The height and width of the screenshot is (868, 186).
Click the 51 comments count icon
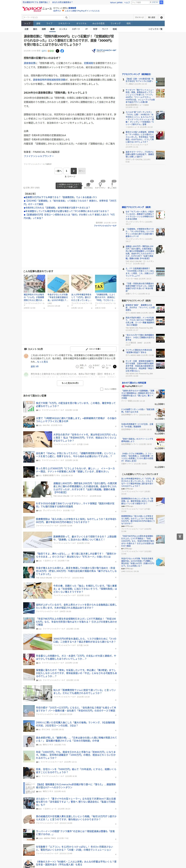pos(44,51)
